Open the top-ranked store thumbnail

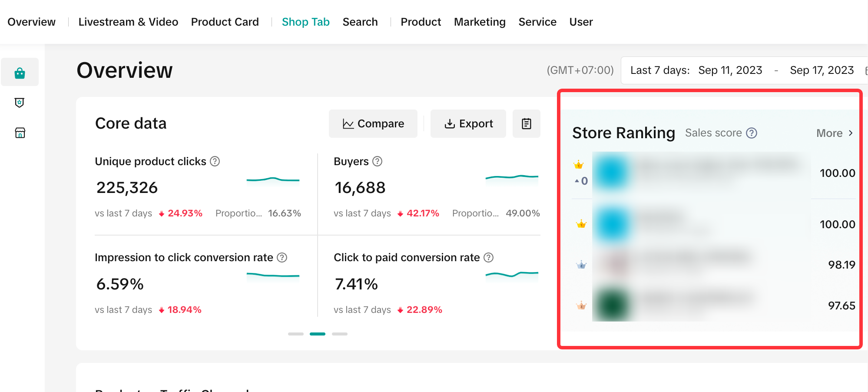click(x=612, y=173)
